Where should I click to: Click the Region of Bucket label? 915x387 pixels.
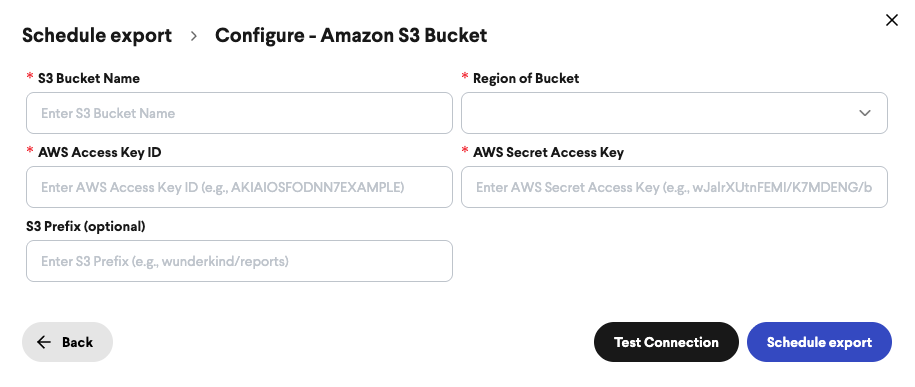pos(526,78)
